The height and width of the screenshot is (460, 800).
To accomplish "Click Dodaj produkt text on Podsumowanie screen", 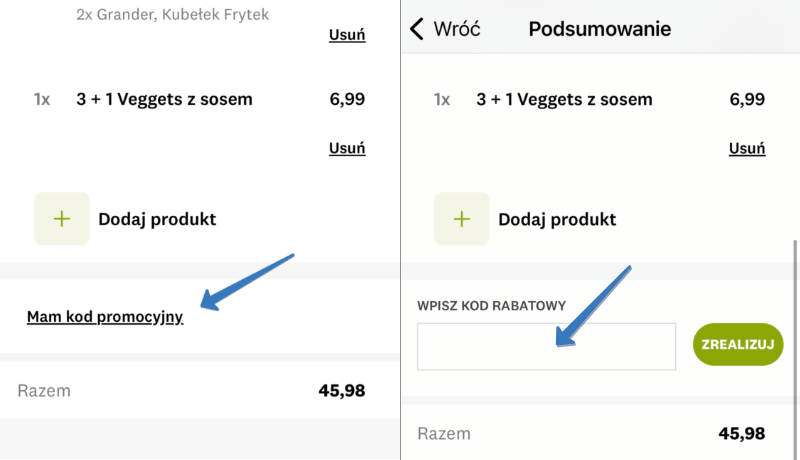I will point(557,219).
